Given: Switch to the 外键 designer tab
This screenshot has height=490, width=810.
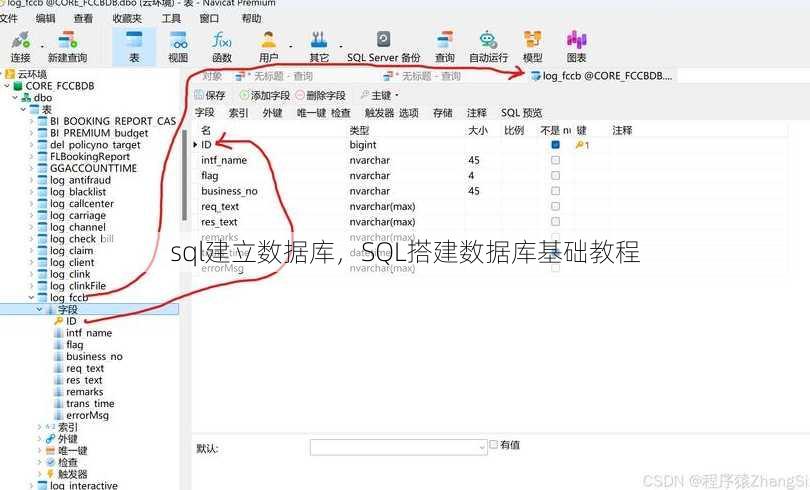Looking at the screenshot, I should [272, 113].
